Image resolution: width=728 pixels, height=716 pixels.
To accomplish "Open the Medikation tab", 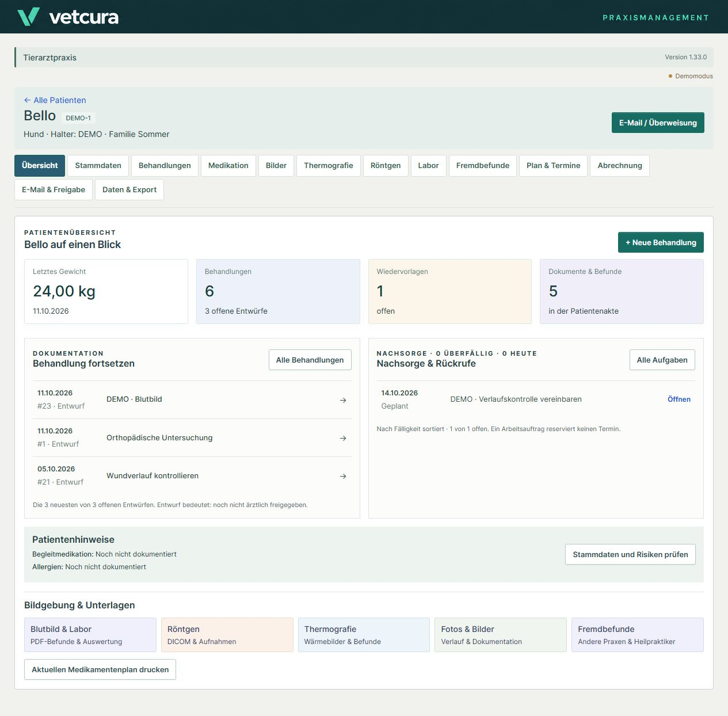I will (228, 165).
